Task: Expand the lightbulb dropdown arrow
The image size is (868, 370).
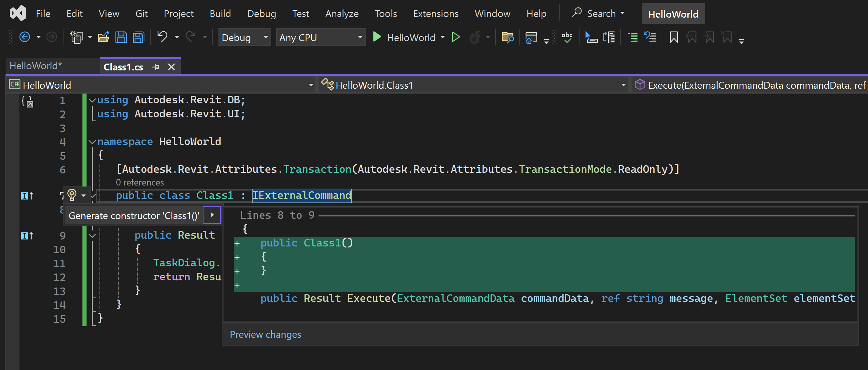Action: click(84, 195)
